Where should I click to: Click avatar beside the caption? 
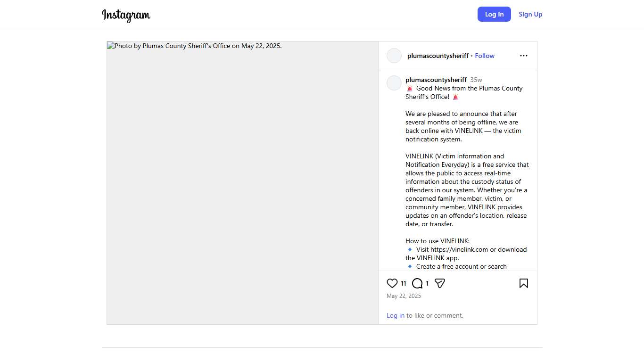point(394,83)
